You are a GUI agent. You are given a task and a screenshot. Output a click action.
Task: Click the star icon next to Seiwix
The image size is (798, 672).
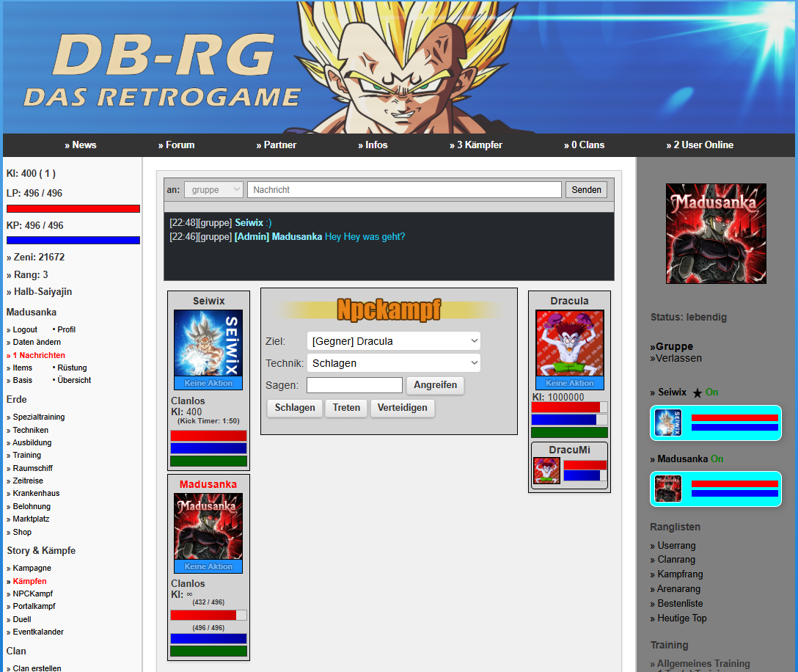click(698, 392)
